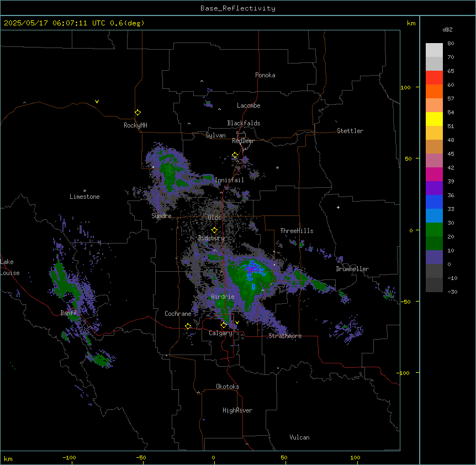Click the yellow diamond marker above Calgary label
The width and height of the screenshot is (476, 465).
click(x=224, y=325)
